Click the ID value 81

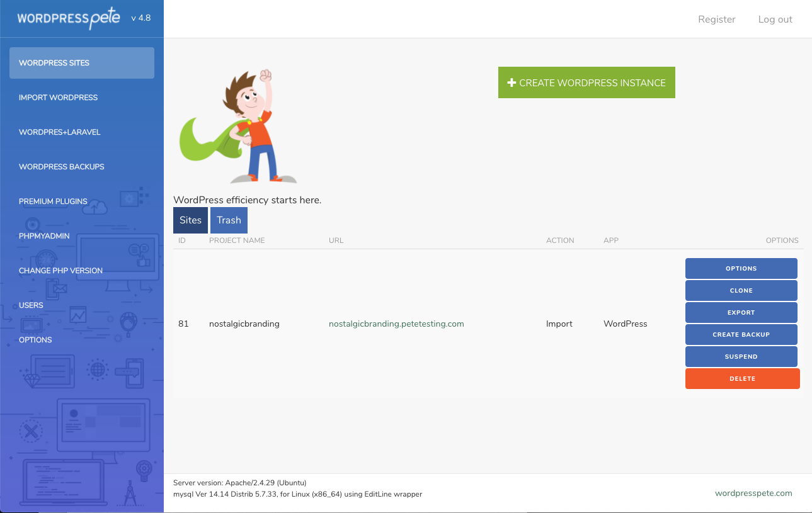(x=183, y=324)
